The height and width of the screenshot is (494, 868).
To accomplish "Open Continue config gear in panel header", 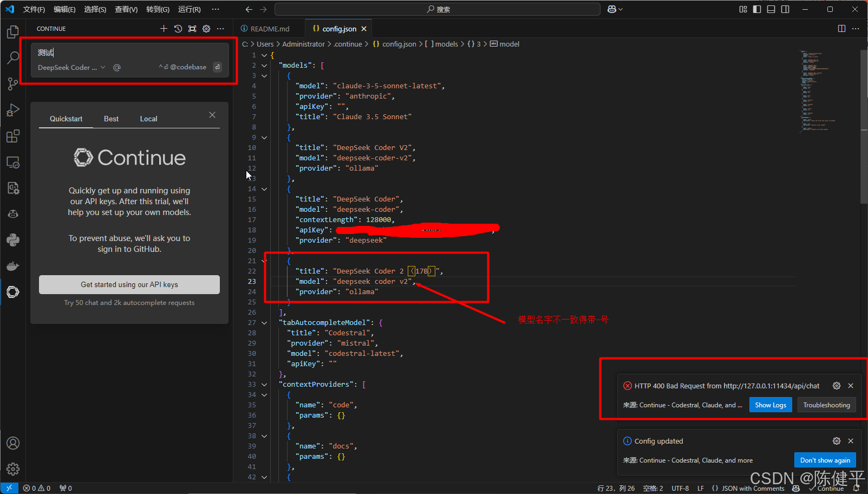I will pos(206,29).
